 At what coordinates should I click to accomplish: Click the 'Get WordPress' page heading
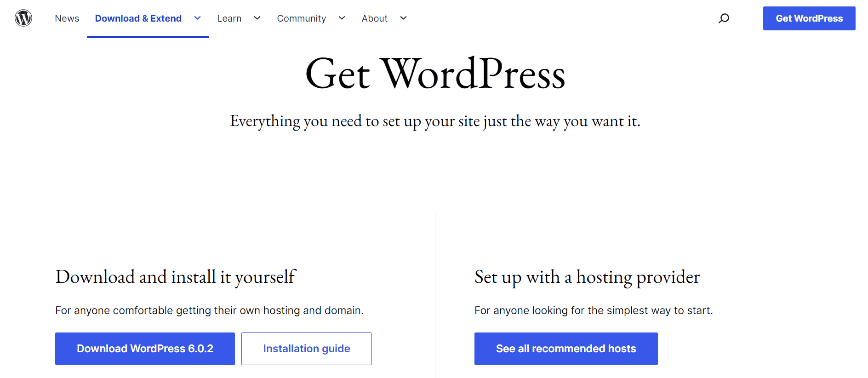(x=435, y=74)
